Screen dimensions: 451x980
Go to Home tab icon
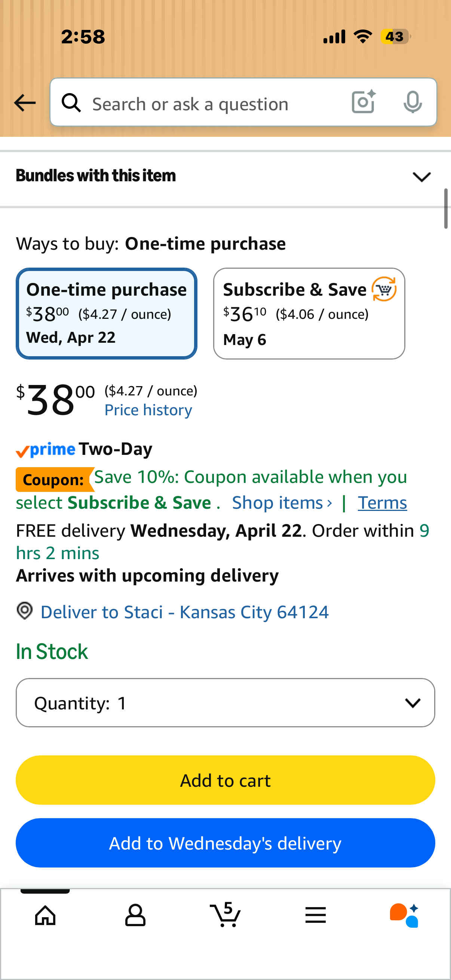coord(45,915)
